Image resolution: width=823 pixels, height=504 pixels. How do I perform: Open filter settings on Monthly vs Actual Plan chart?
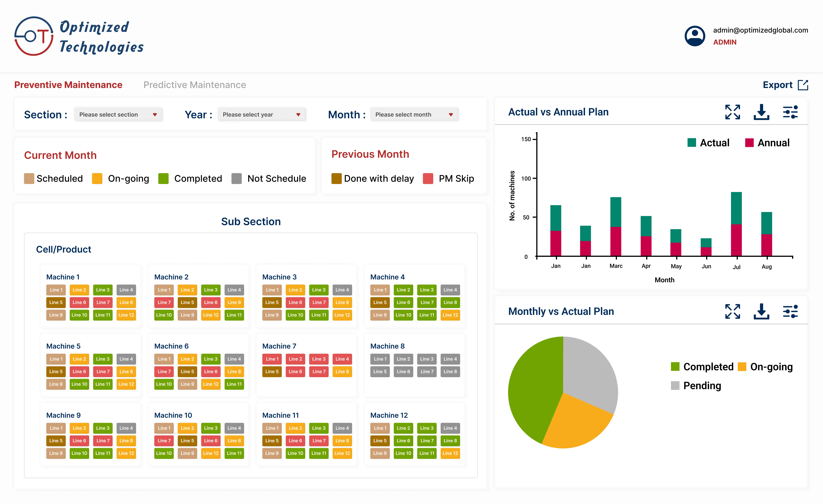click(790, 311)
